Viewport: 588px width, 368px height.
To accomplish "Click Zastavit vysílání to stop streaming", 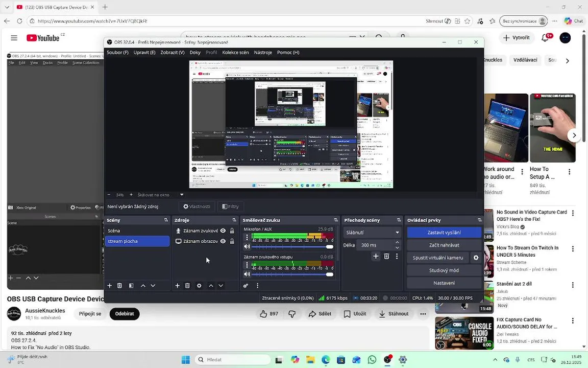I will pyautogui.click(x=444, y=233).
